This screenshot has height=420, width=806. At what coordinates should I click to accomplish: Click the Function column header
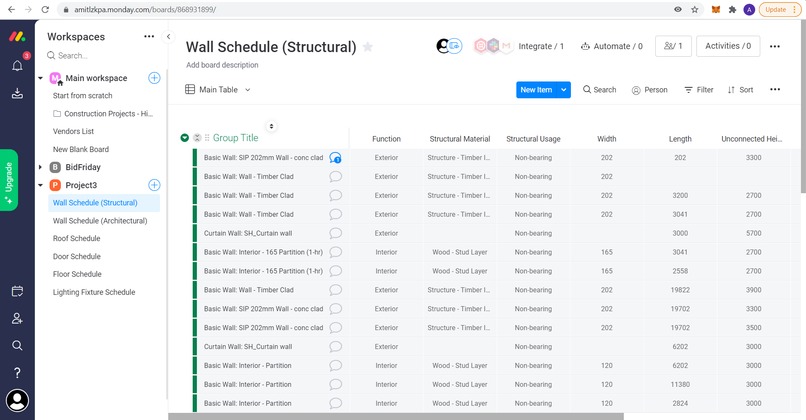coord(386,139)
